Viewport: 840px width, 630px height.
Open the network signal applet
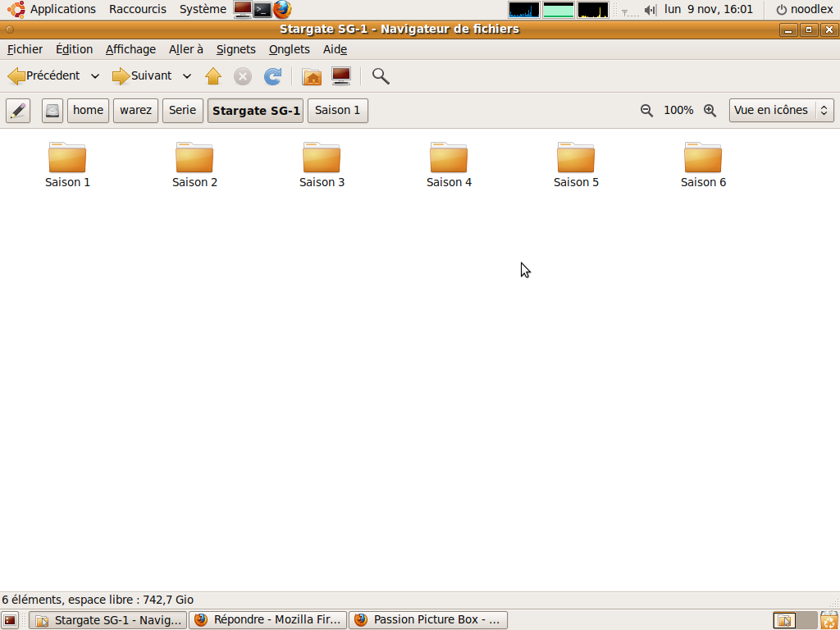(x=629, y=11)
